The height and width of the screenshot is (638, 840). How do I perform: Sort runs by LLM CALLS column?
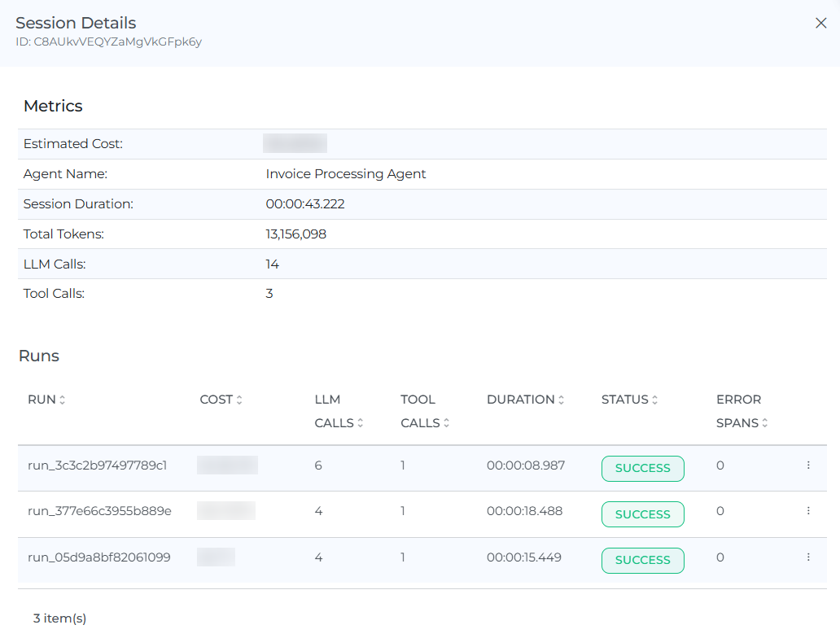[x=339, y=412]
